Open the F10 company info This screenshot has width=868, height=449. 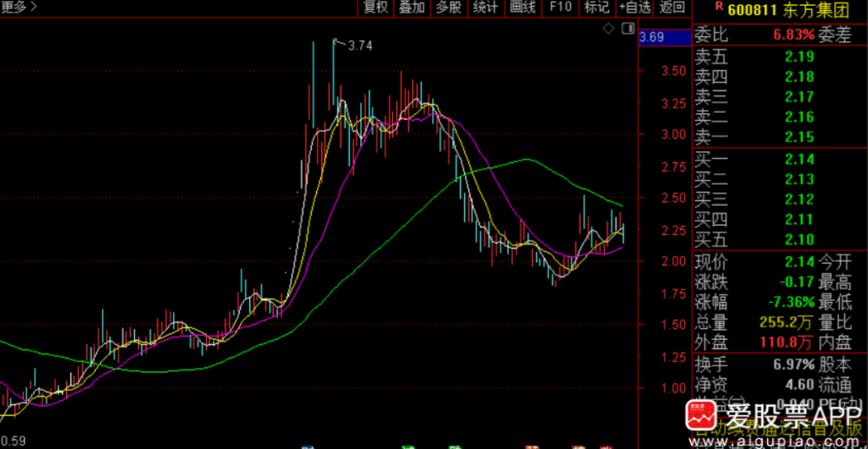coord(560,7)
